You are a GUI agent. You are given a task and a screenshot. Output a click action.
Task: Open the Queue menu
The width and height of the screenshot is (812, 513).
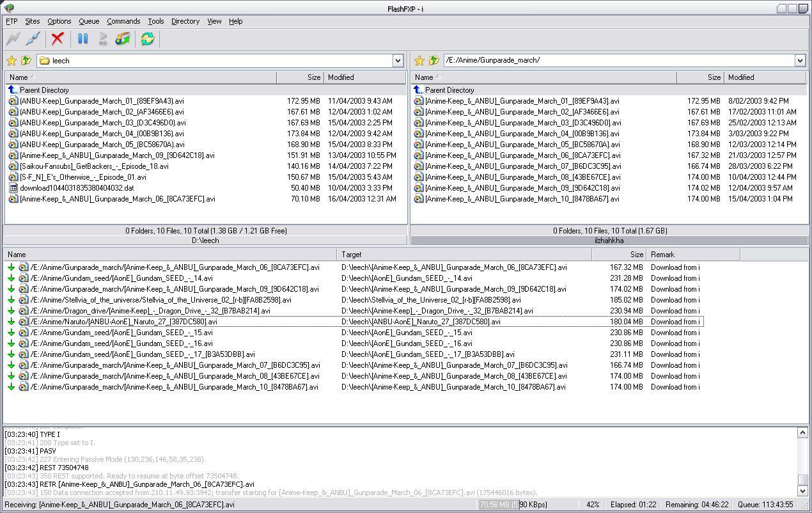pyautogui.click(x=89, y=21)
